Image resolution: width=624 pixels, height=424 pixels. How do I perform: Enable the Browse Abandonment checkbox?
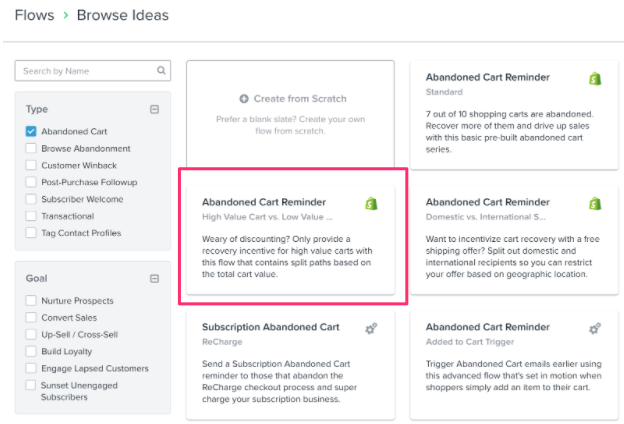click(31, 148)
